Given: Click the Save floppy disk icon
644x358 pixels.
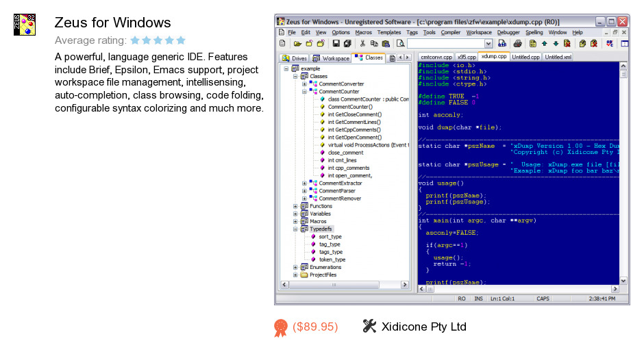Looking at the screenshot, I should pos(336,43).
